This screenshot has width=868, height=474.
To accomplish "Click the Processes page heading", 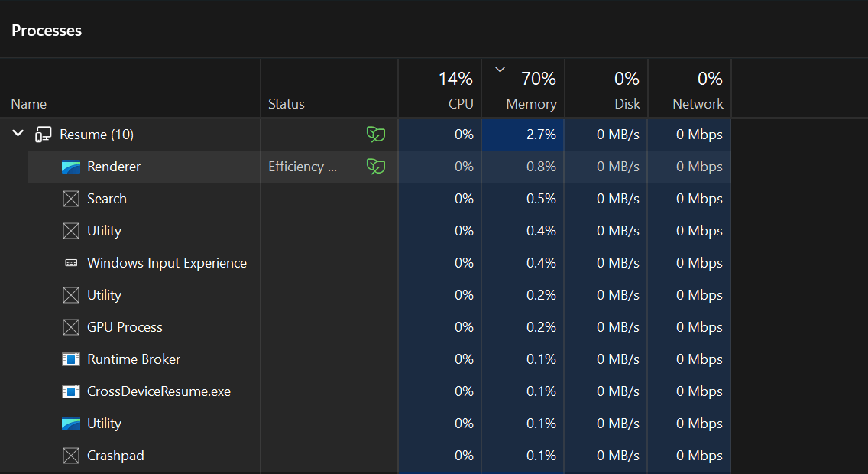I will coord(46,31).
